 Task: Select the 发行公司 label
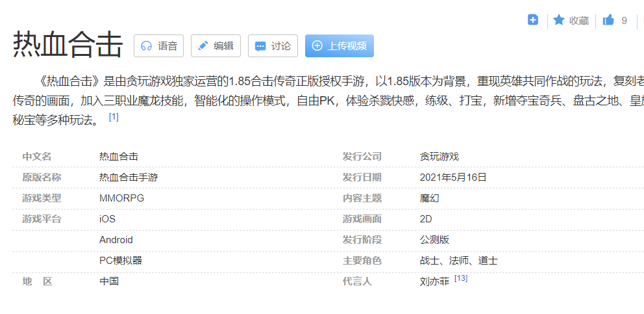[x=362, y=157]
